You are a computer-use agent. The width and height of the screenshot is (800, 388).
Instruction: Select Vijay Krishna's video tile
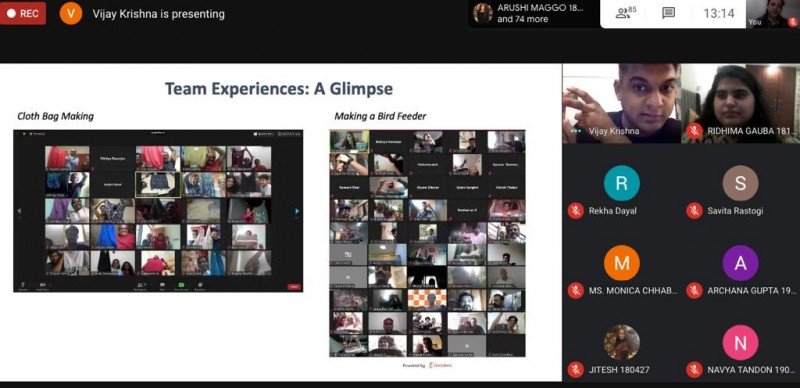[x=621, y=103]
